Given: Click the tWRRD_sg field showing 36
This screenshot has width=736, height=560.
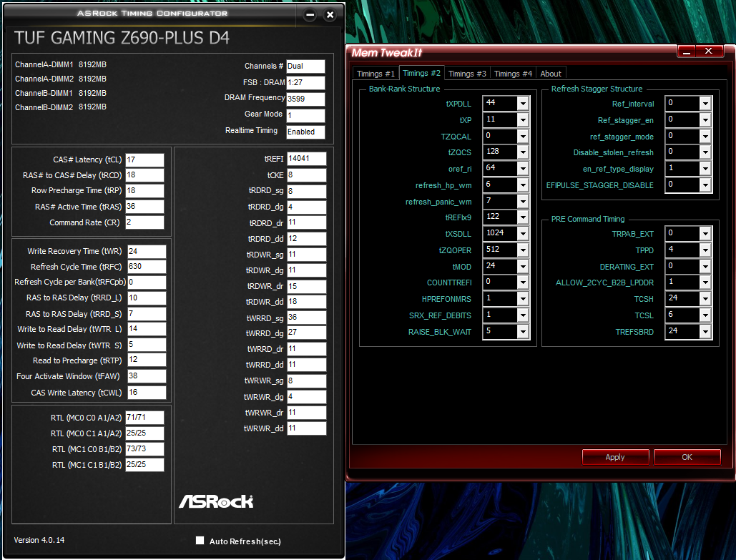Looking at the screenshot, I should [307, 318].
